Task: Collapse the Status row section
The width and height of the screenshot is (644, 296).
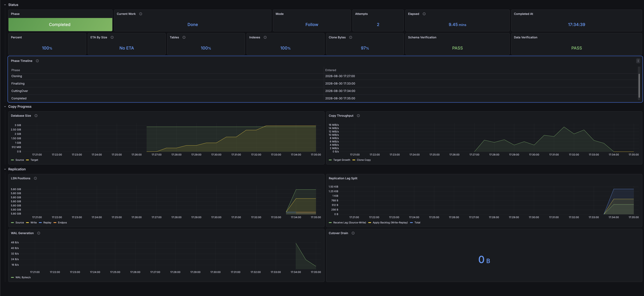Action: pos(5,5)
